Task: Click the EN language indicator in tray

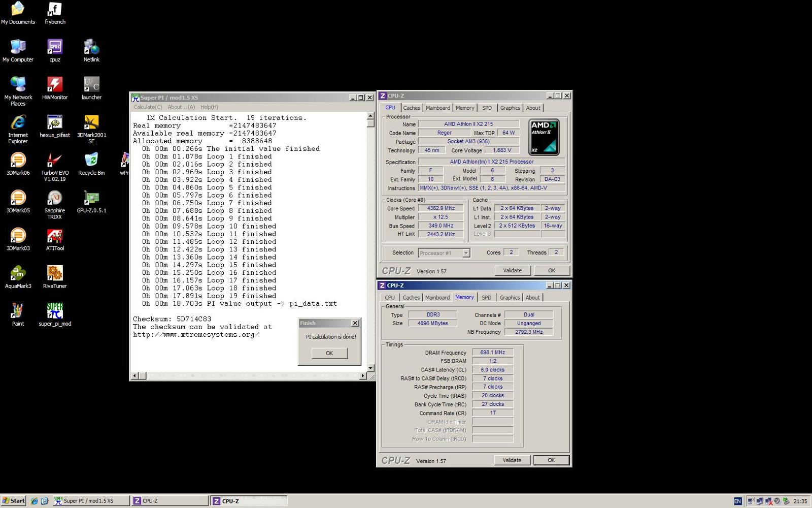Action: [x=737, y=501]
